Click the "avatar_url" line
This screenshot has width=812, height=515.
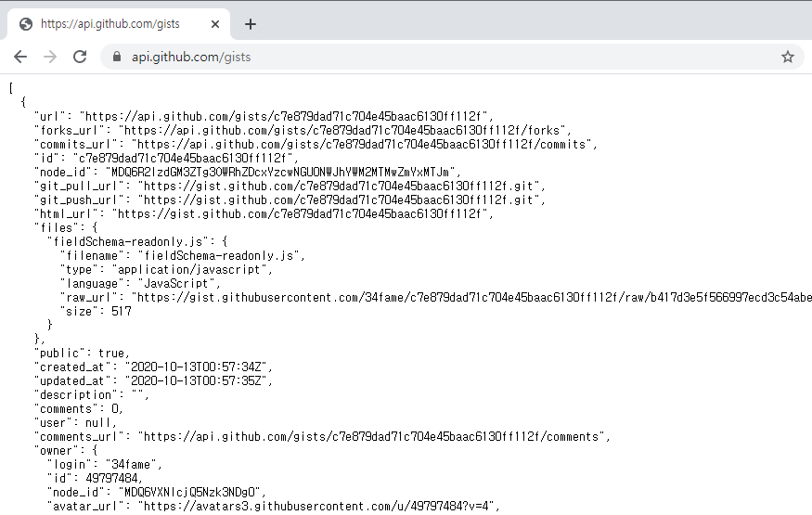click(x=273, y=508)
